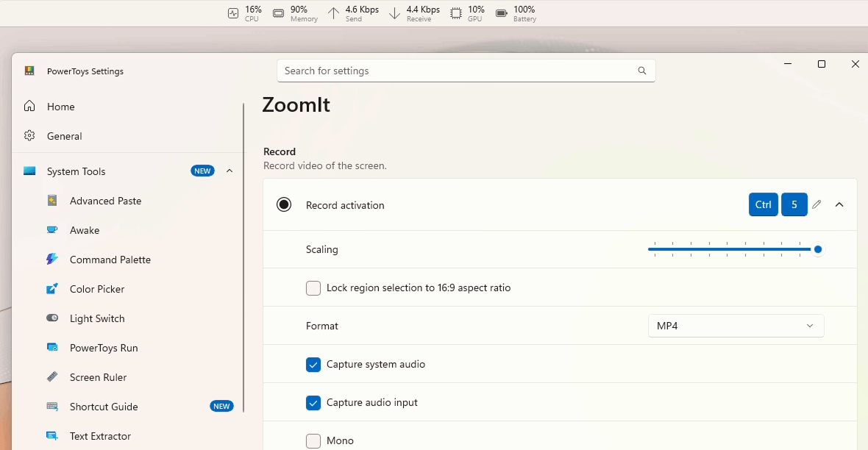Select the Advanced Paste icon
The height and width of the screenshot is (450, 868).
pyautogui.click(x=52, y=201)
